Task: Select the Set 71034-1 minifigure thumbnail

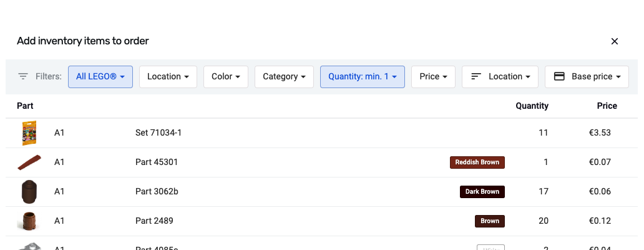Action: coord(29,132)
